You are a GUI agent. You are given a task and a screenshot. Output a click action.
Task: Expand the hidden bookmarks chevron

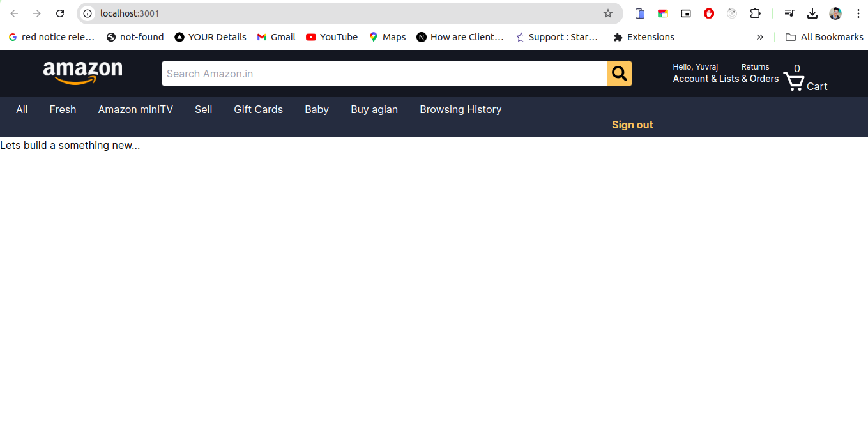coord(759,36)
